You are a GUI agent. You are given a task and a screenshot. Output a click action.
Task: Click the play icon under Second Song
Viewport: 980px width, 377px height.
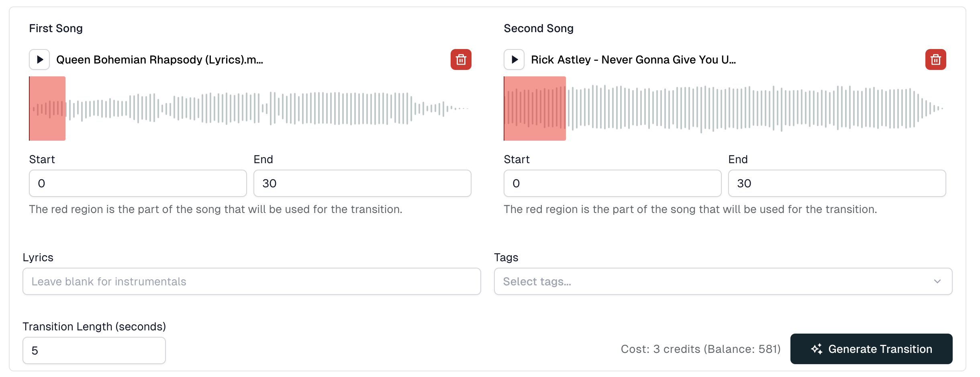[x=514, y=59]
